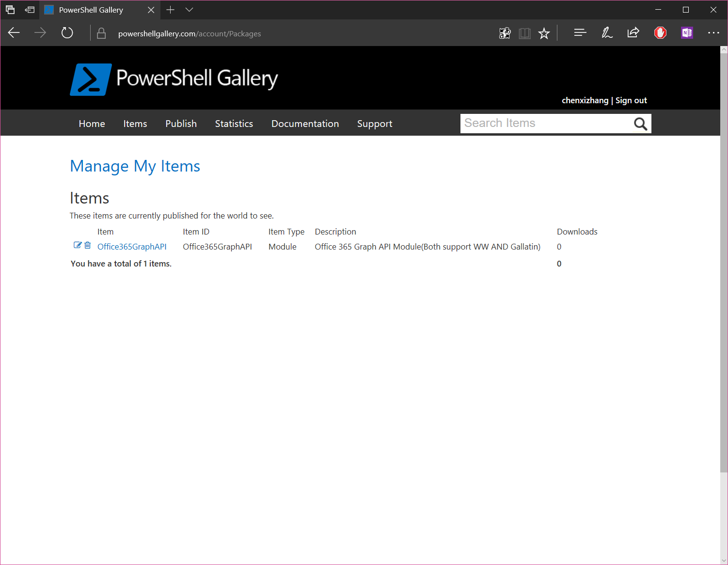The height and width of the screenshot is (565, 728).
Task: Open the OneNote Web Clipper extension
Action: (x=687, y=32)
